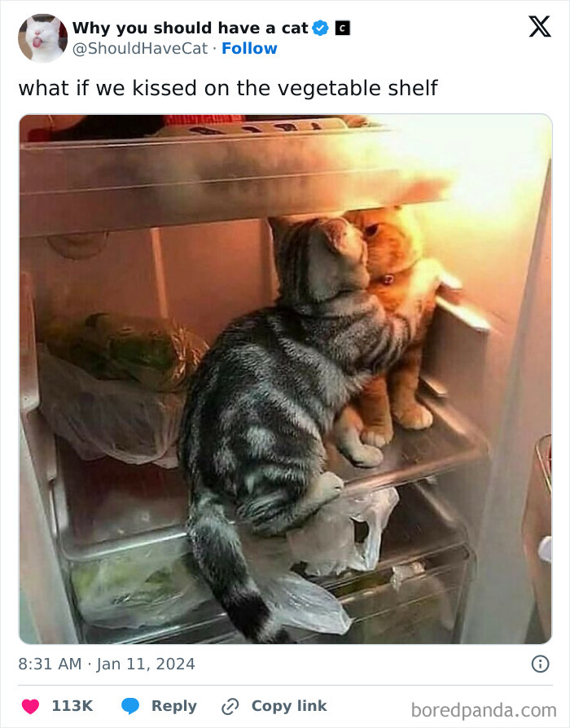Open the tweet info icon
Screen dimensions: 570x728
[x=541, y=664]
